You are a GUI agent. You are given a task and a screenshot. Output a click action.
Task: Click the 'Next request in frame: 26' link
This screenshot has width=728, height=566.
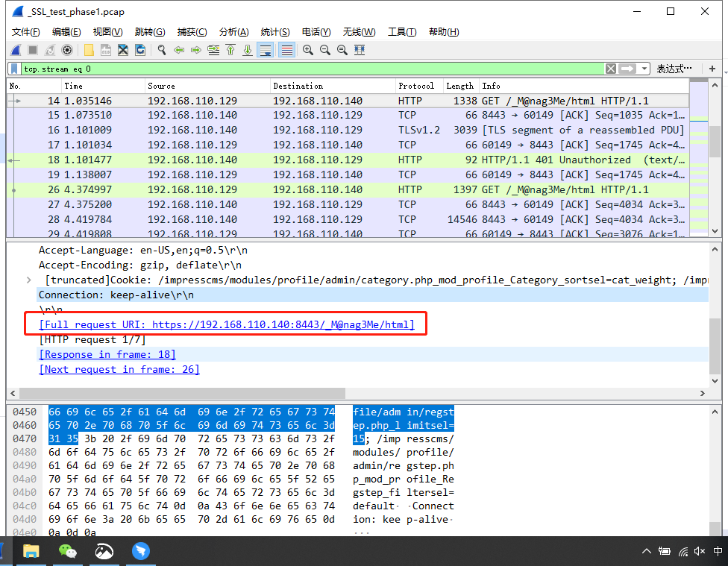click(x=119, y=369)
